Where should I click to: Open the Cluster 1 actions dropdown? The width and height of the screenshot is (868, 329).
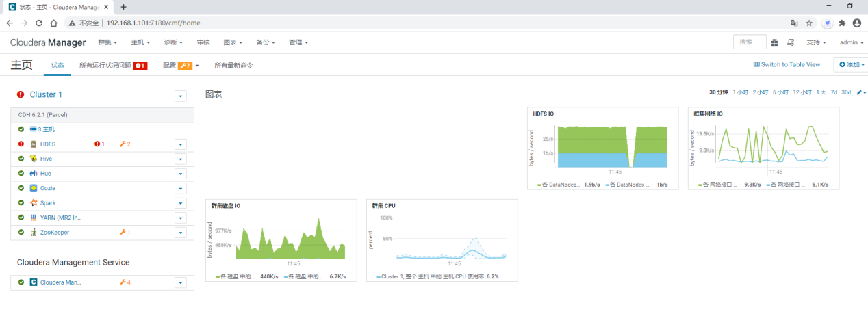(181, 96)
